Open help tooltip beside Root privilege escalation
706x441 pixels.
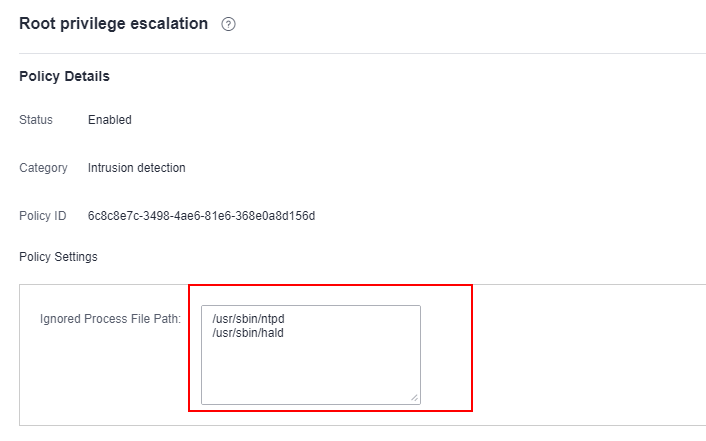coord(228,24)
